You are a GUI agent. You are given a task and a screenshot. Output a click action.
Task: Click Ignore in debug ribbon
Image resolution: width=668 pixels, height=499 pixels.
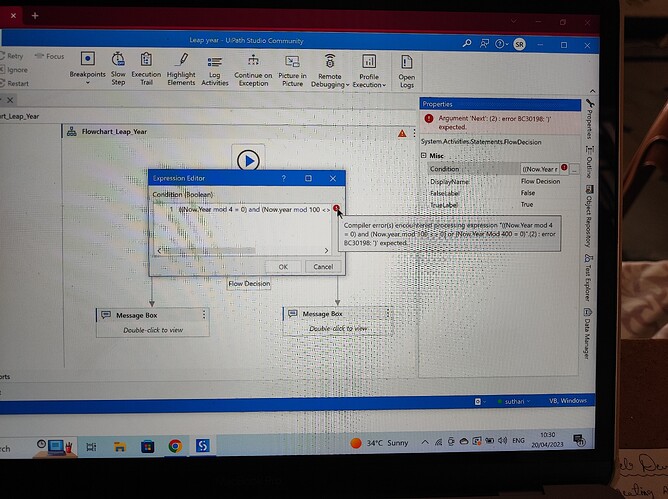(14, 69)
